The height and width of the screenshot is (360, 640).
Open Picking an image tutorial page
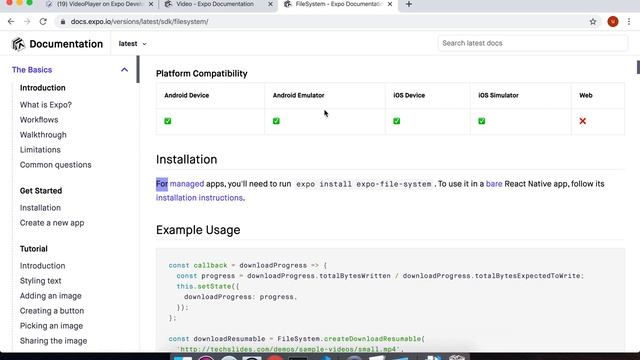51,326
